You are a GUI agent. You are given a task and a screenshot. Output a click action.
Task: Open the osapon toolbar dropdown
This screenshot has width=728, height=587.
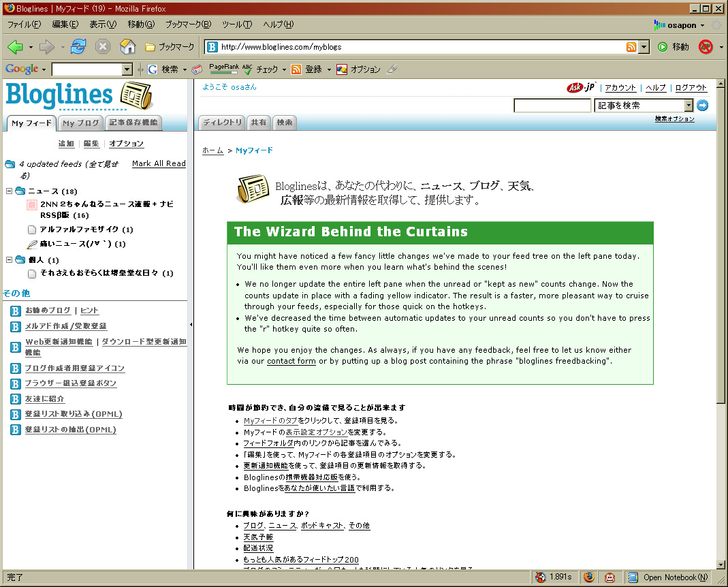click(703, 26)
